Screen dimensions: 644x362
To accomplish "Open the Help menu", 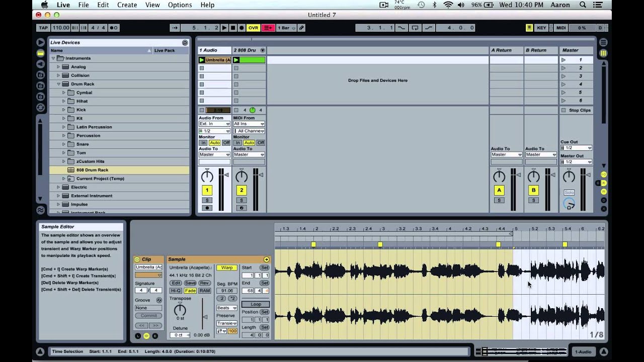I will (207, 5).
